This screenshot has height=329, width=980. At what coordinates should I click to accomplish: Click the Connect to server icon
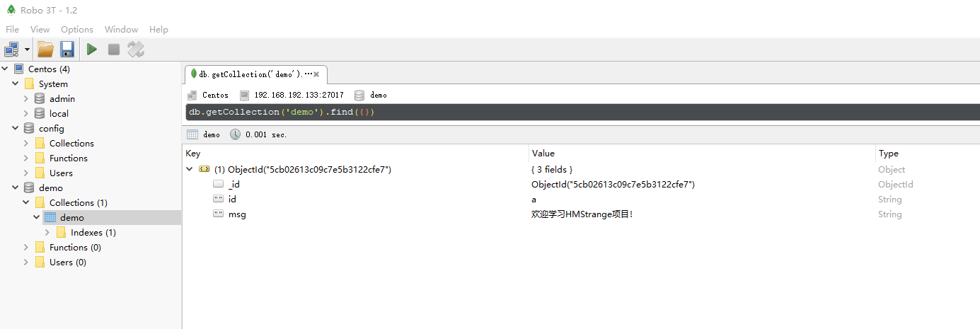pos(11,49)
